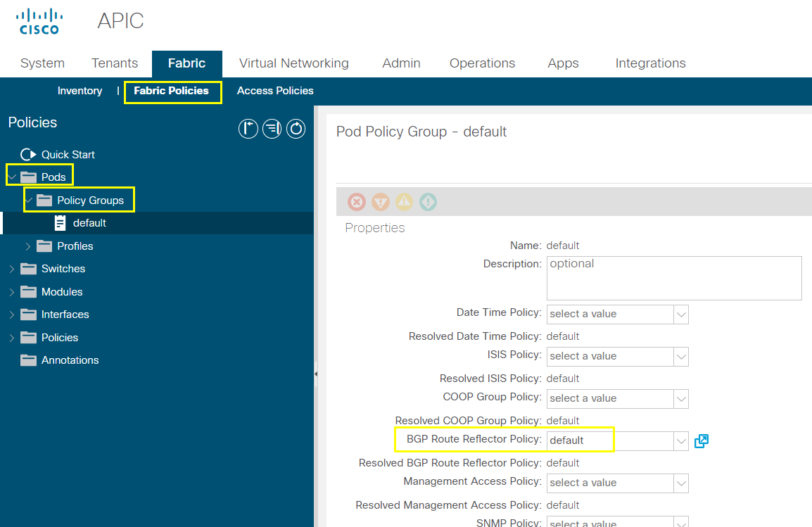This screenshot has height=527, width=812.
Task: Click the Pods folder icon
Action: pyautogui.click(x=28, y=177)
